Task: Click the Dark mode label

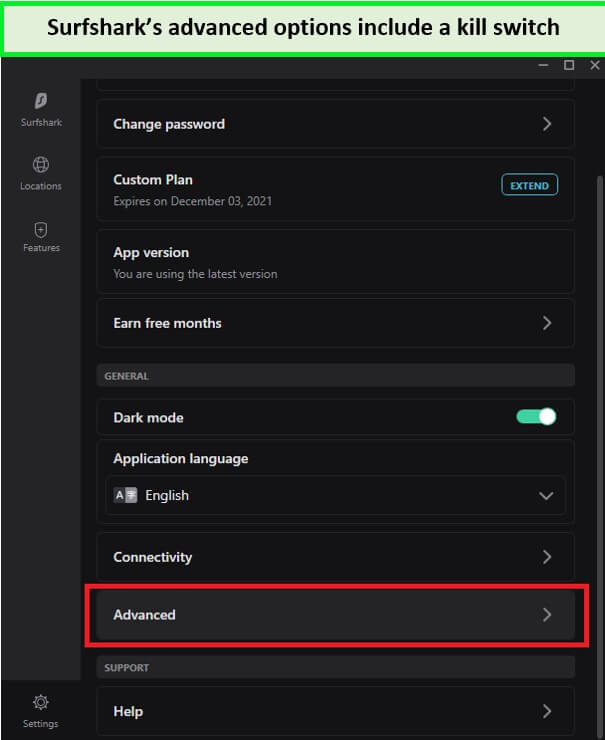Action: coord(148,418)
